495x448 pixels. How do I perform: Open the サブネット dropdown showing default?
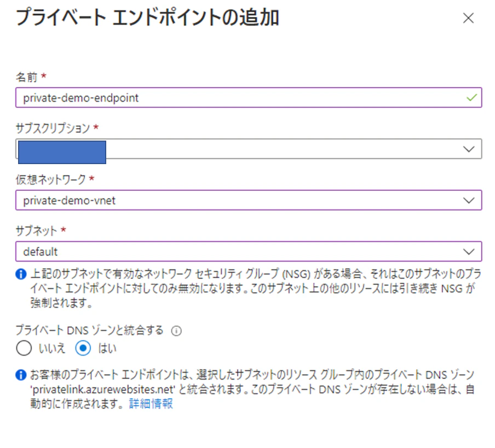pos(249,252)
